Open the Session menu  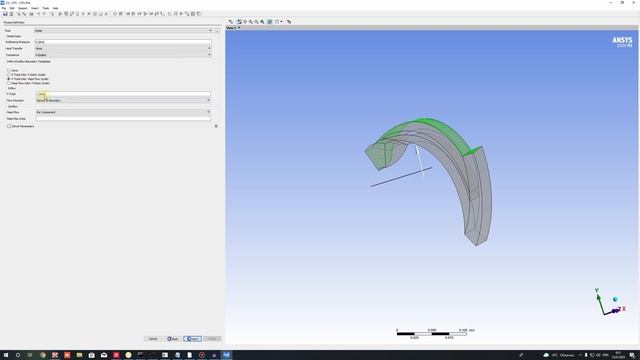click(x=22, y=8)
